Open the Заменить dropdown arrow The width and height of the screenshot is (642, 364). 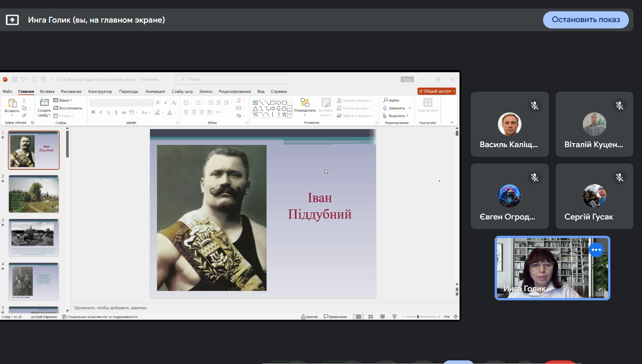click(x=410, y=108)
